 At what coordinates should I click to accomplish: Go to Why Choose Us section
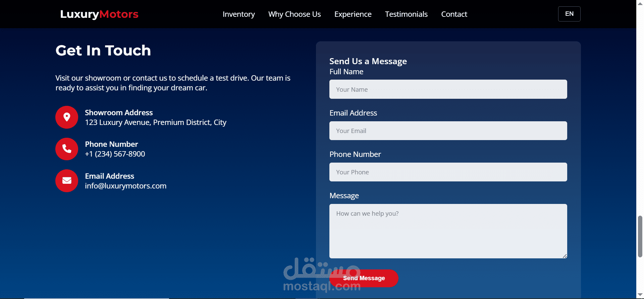pyautogui.click(x=294, y=14)
